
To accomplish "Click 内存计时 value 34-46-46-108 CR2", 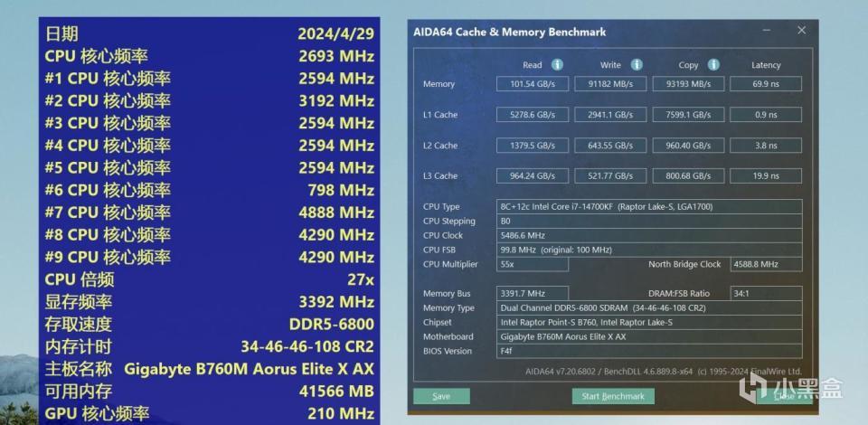I will pos(307,347).
